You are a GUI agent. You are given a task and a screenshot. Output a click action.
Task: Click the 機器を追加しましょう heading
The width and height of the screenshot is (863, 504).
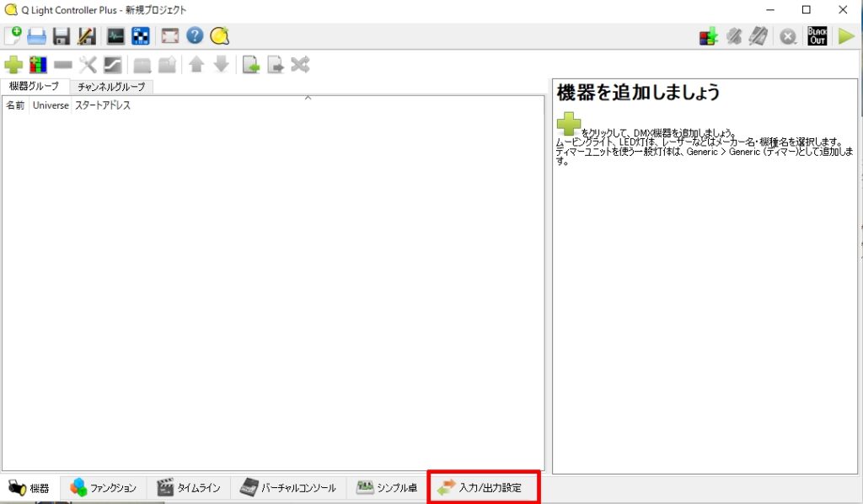pyautogui.click(x=639, y=93)
